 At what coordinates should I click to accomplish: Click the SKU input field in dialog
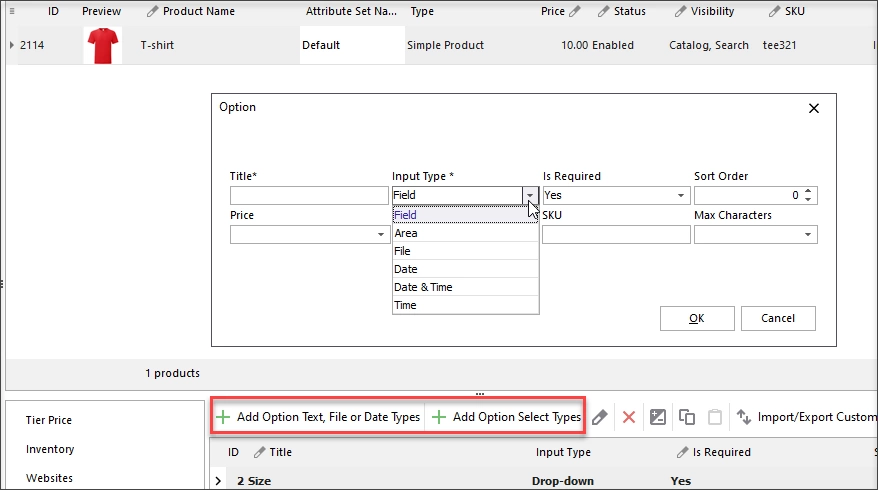point(616,234)
